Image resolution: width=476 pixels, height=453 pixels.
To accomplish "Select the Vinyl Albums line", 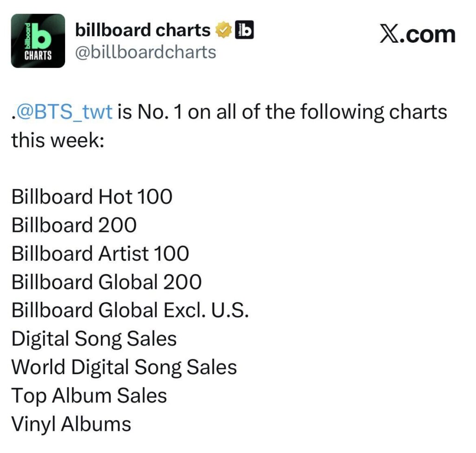I will pyautogui.click(x=71, y=424).
